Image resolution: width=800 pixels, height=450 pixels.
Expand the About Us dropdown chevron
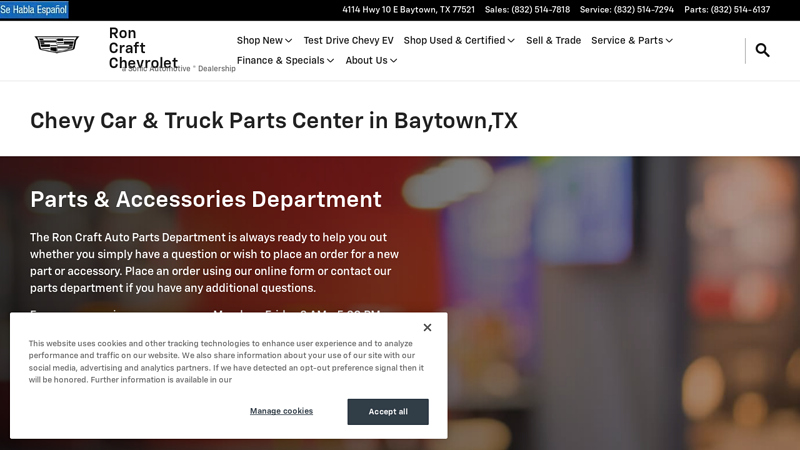pyautogui.click(x=394, y=61)
